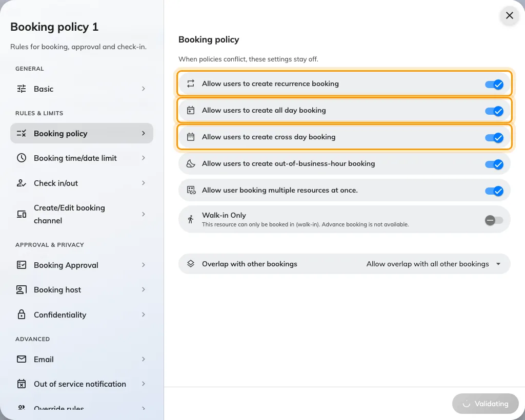The image size is (525, 420).
Task: Open the Basic settings section
Action: [82, 89]
